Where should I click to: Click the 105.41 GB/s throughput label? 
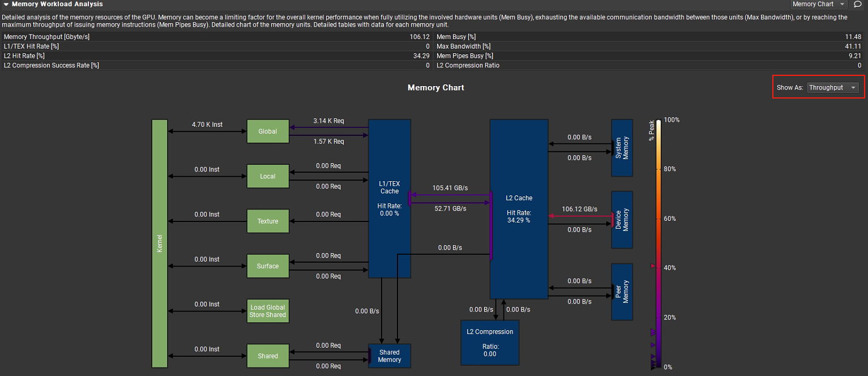point(450,188)
